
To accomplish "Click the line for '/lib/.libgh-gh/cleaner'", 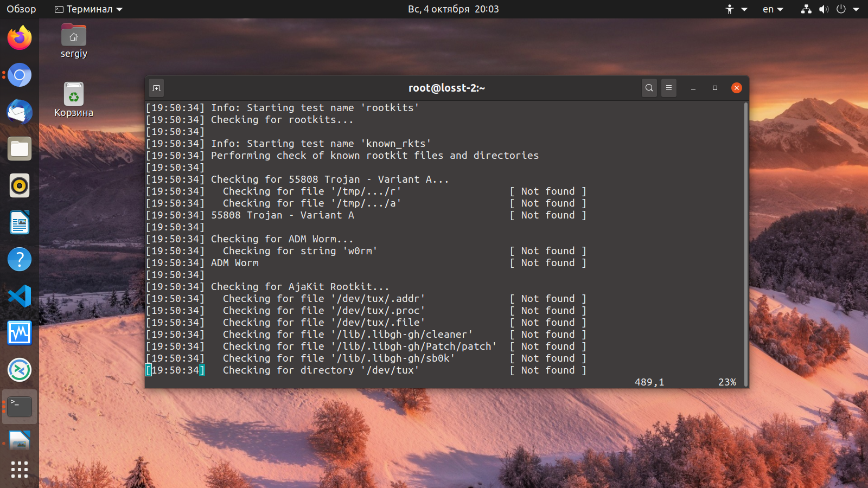I will [366, 335].
